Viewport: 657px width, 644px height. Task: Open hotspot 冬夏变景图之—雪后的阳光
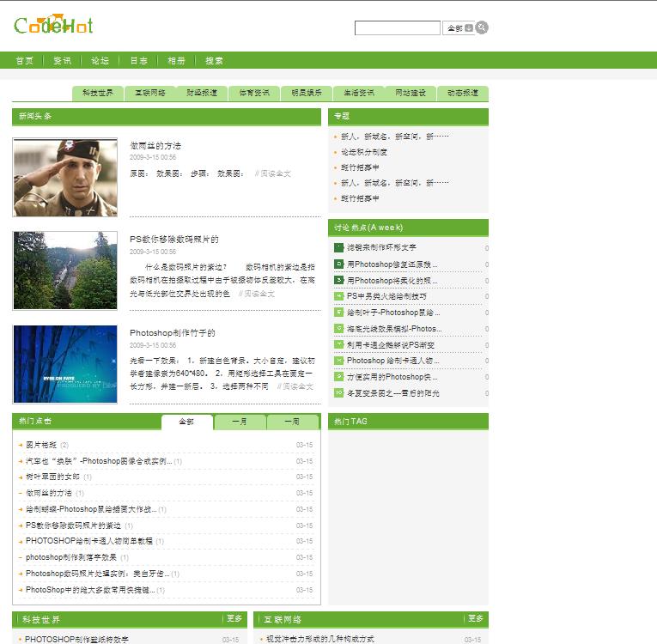pos(393,393)
